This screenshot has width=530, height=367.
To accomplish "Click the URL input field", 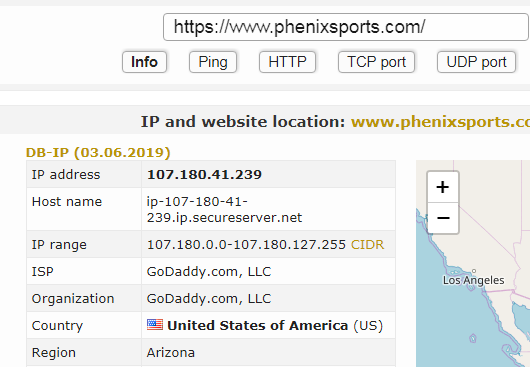I will point(346,27).
